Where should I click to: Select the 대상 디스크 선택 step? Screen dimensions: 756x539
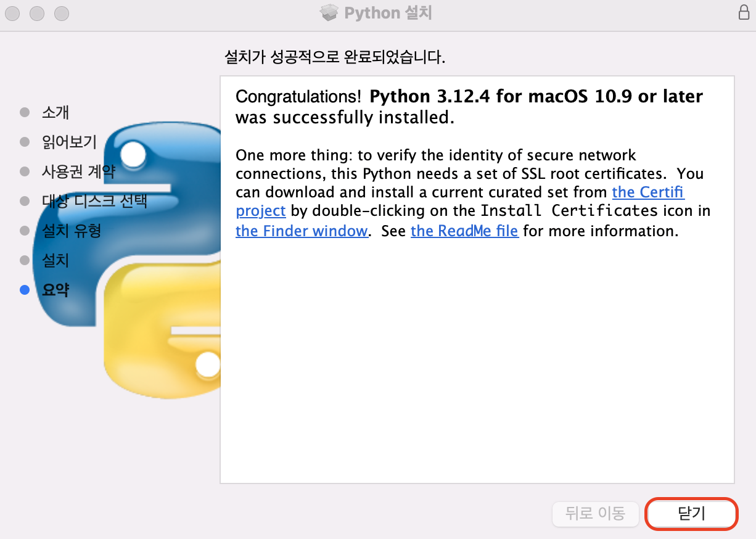[94, 201]
